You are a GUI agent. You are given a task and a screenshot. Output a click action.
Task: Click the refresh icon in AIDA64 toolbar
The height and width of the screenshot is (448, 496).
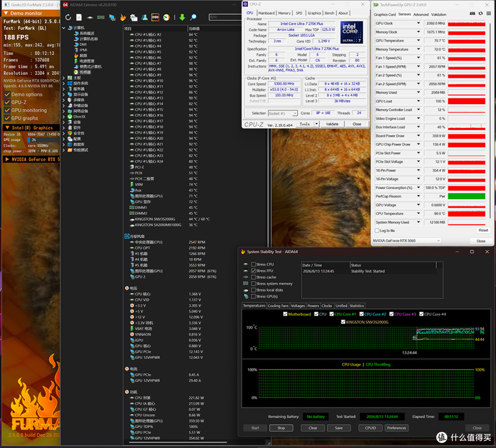click(x=68, y=17)
